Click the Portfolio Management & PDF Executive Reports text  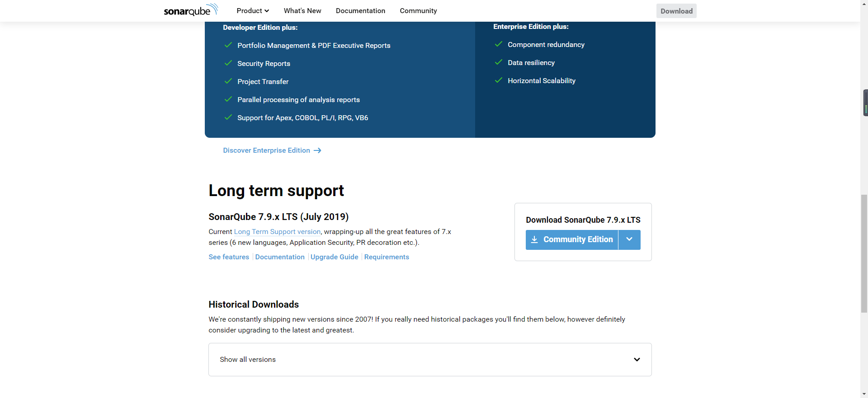[x=314, y=46]
